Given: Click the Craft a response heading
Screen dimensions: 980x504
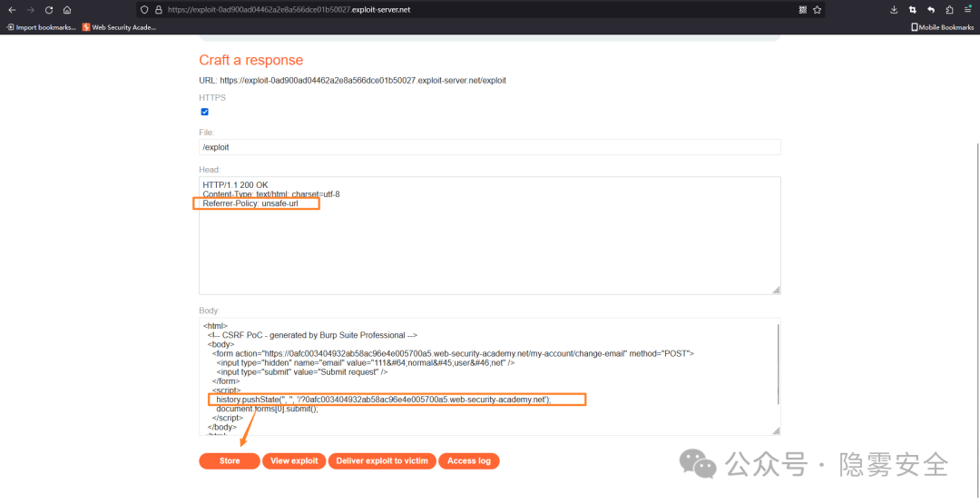Looking at the screenshot, I should 251,60.
